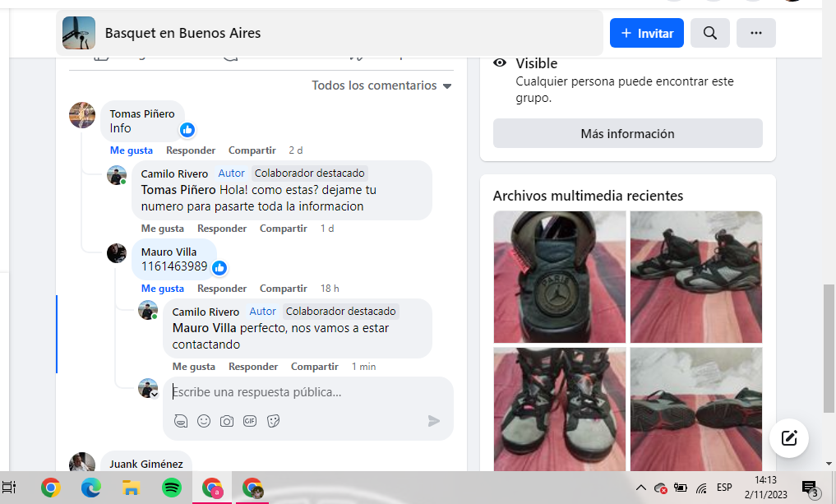Search the group with magnifier button

pos(710,33)
